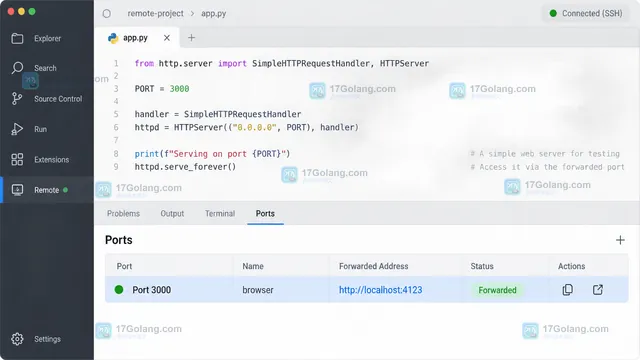Viewport: 640px width, 360px height.
Task: Click remote-project in the breadcrumb
Action: pyautogui.click(x=156, y=13)
